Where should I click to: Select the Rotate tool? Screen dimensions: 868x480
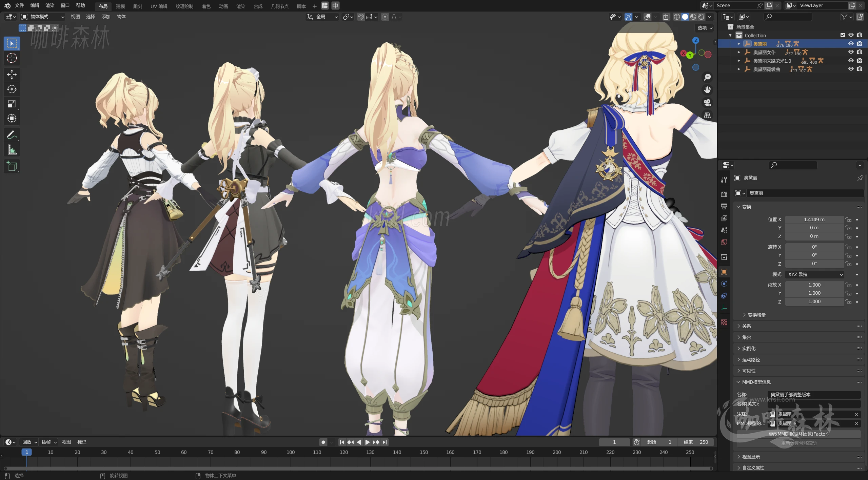click(x=12, y=89)
